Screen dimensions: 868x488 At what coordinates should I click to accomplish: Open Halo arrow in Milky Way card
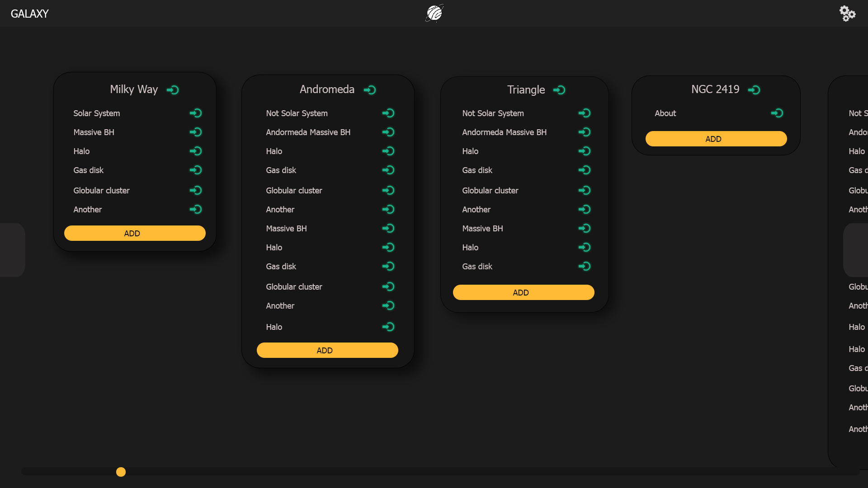[196, 151]
